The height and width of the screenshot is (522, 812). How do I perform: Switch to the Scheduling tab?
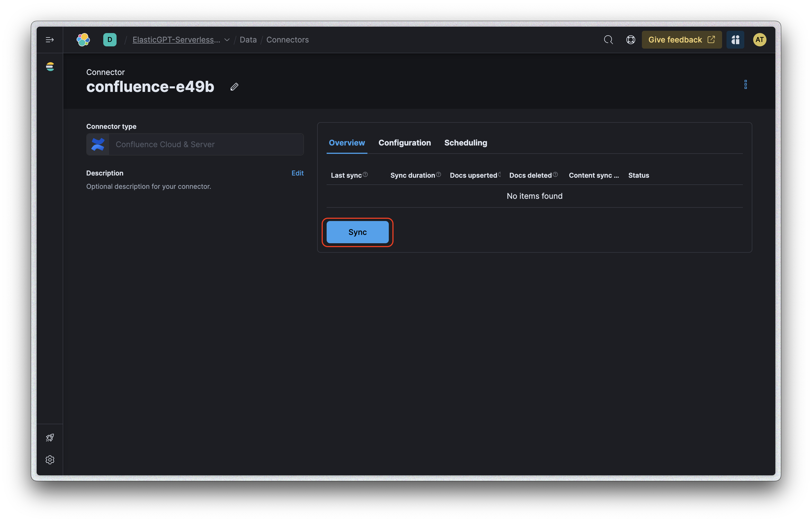pyautogui.click(x=465, y=143)
